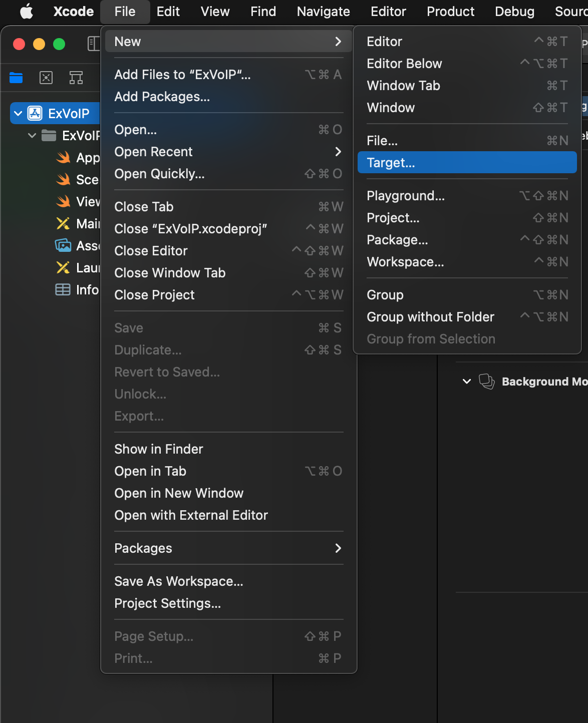
Task: Choose New Project...
Action: (x=467, y=218)
